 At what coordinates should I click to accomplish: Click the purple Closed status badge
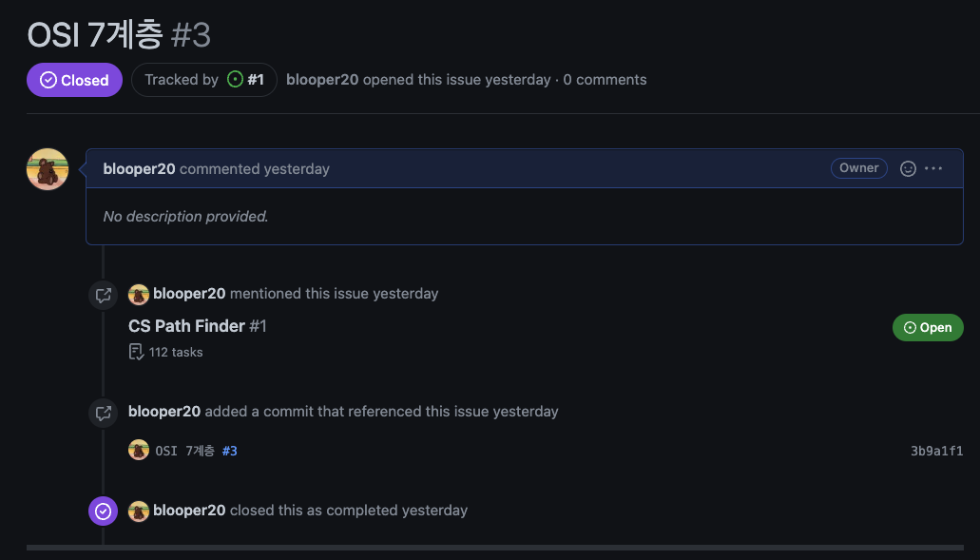pos(74,80)
